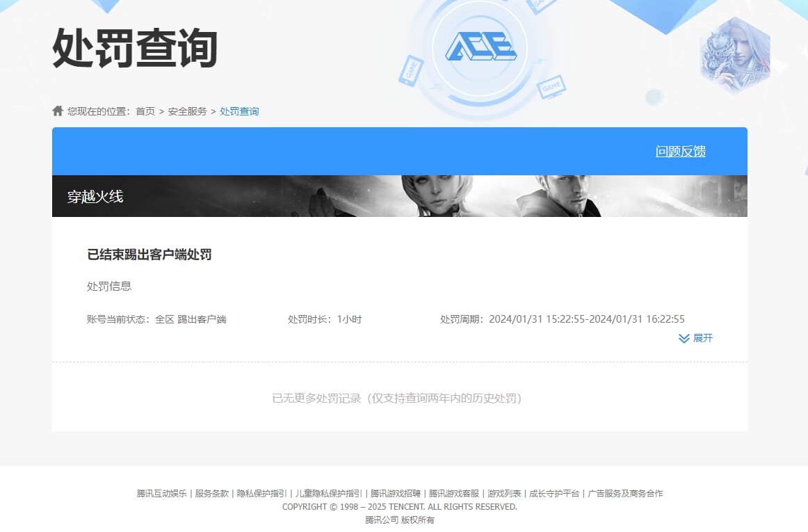
Task: Contact 腾讯游戏客服 via the footer link
Action: point(453,494)
